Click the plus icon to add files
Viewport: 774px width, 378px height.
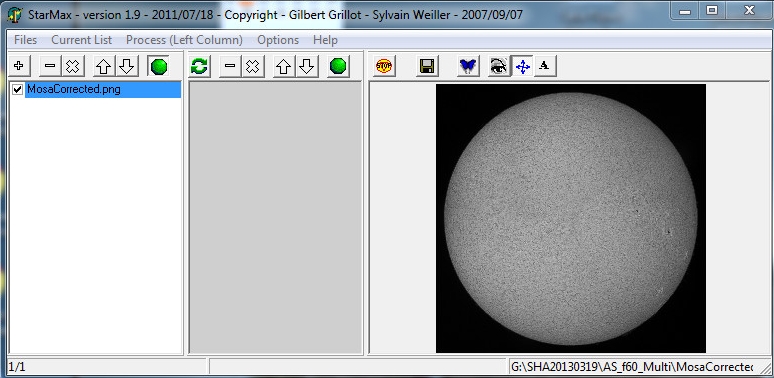click(19, 66)
